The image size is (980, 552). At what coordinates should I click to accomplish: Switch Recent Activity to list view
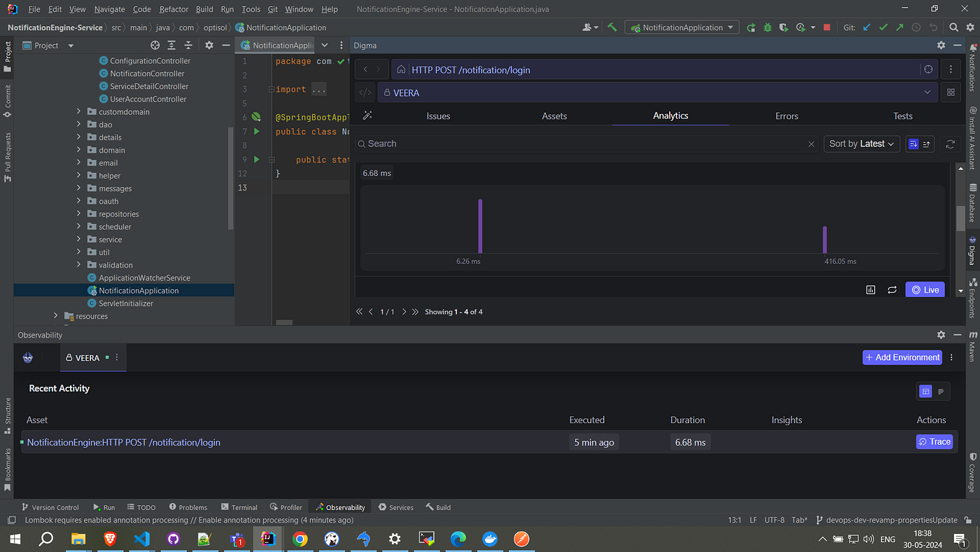pyautogui.click(x=941, y=392)
